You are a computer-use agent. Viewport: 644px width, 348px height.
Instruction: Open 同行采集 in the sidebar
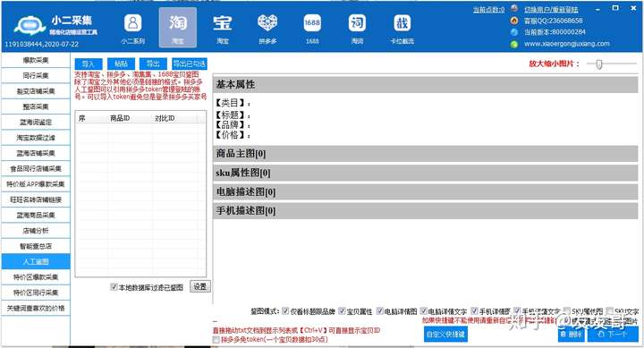tap(36, 76)
